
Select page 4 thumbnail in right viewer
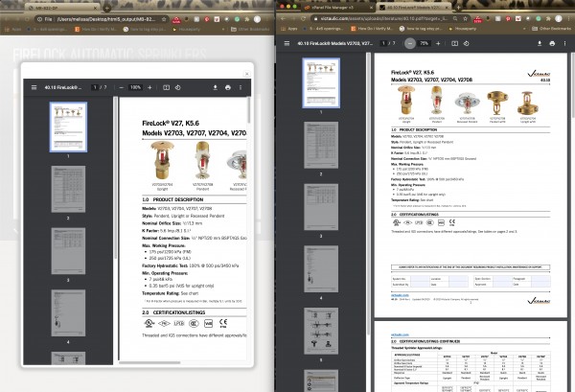pos(321,269)
